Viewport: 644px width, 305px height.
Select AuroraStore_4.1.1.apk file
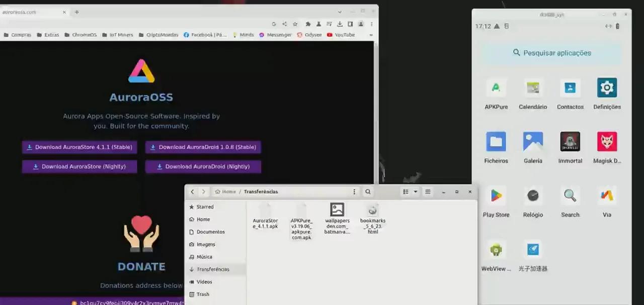[x=265, y=217]
